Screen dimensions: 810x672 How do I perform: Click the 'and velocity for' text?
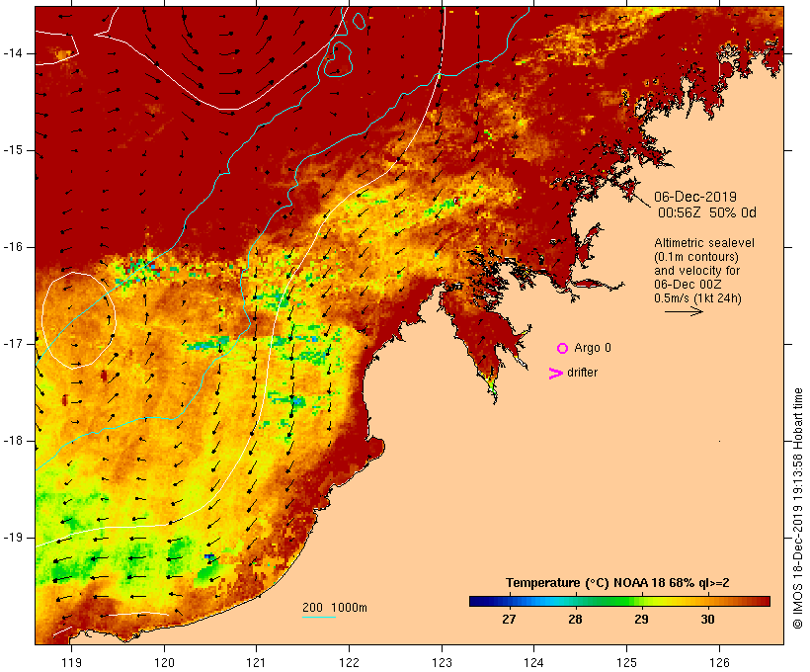pos(696,271)
